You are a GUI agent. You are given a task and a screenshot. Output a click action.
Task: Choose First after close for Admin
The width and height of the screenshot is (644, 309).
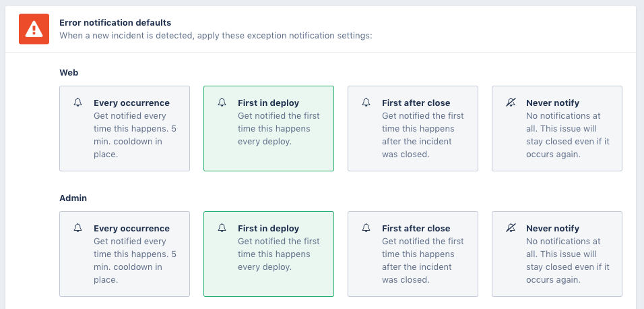click(x=413, y=254)
